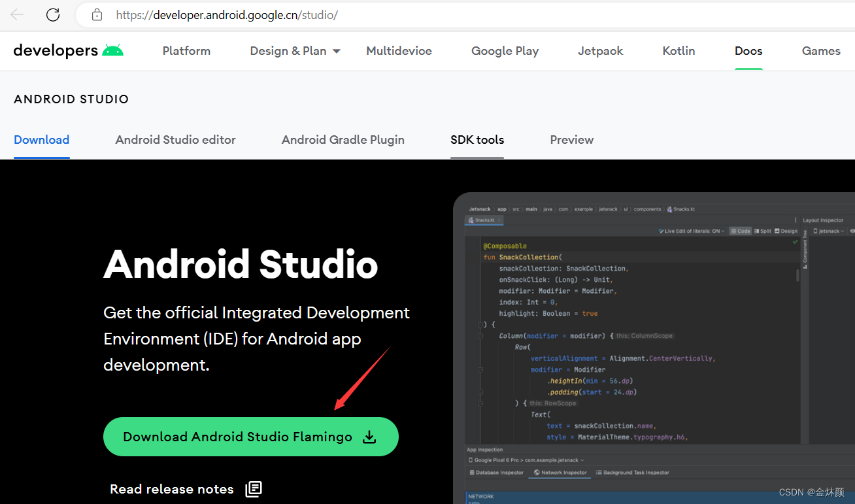Click the Background Task Inspector list icon
This screenshot has height=504, width=855.
point(599,473)
